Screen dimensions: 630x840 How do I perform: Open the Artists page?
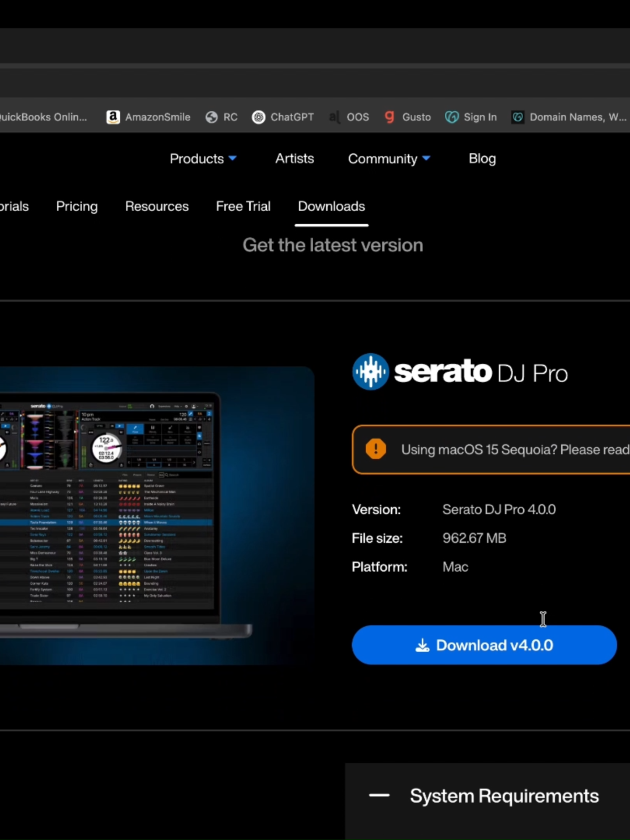[295, 158]
